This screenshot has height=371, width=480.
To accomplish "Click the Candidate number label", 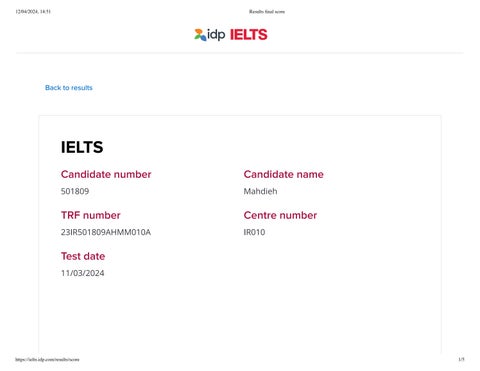I will [106, 174].
